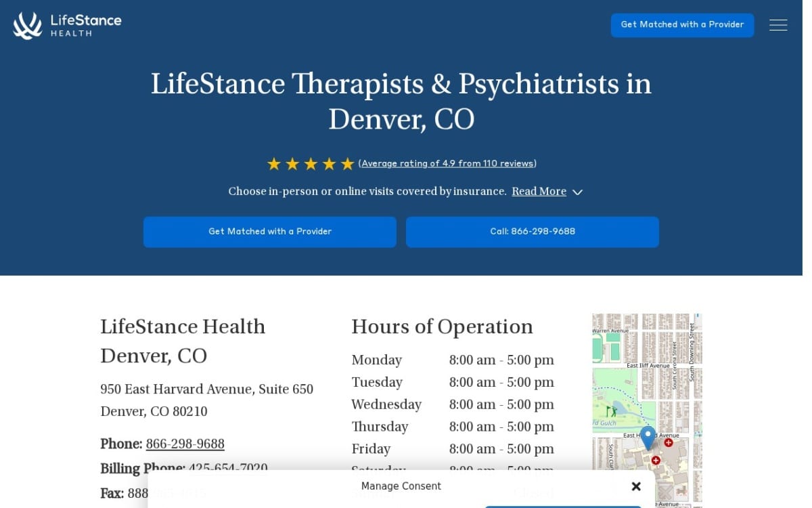Image resolution: width=812 pixels, height=508 pixels.
Task: Click the five-star rating icons
Action: [311, 164]
